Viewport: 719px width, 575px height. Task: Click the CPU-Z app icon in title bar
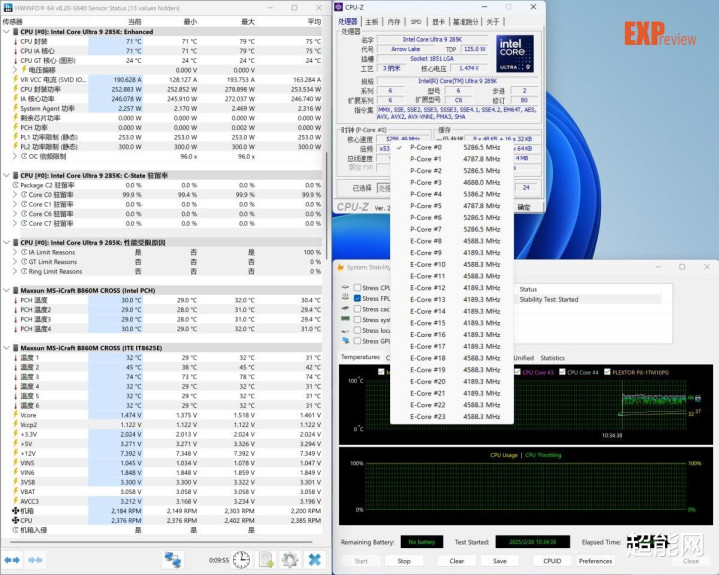point(339,7)
